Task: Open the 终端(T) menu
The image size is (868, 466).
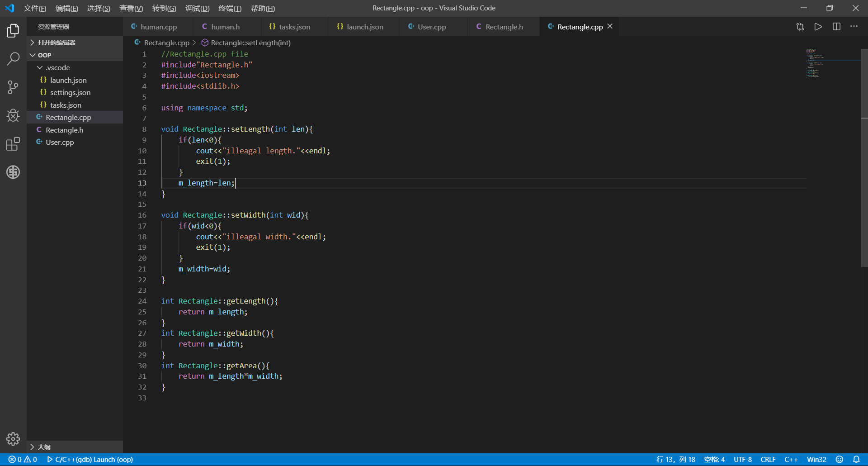Action: point(230,8)
